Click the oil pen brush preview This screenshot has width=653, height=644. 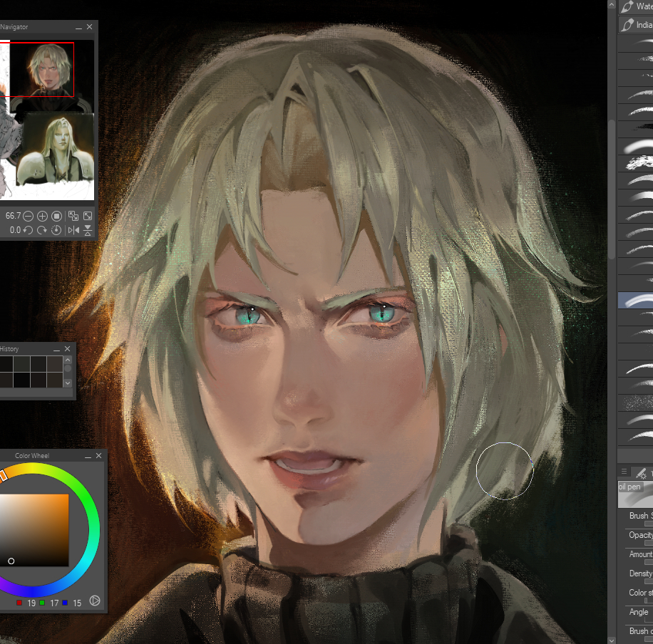tap(636, 494)
